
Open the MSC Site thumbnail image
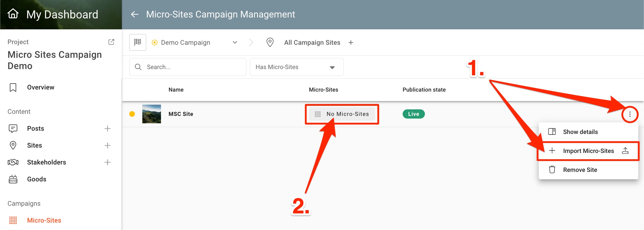coord(152,114)
